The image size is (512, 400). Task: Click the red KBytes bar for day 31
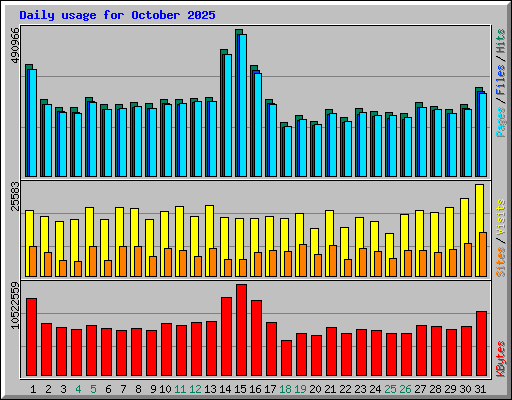tap(482, 343)
